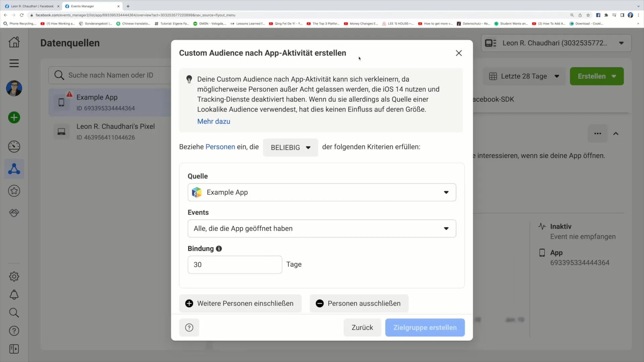Open the GMSN - Vologda bookmark
The image size is (644, 362).
click(x=210, y=23)
